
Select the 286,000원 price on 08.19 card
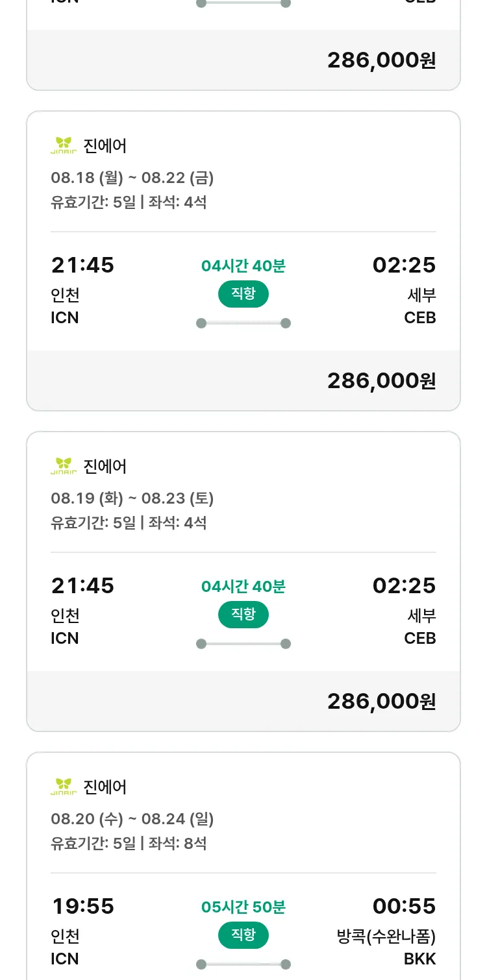coord(381,702)
